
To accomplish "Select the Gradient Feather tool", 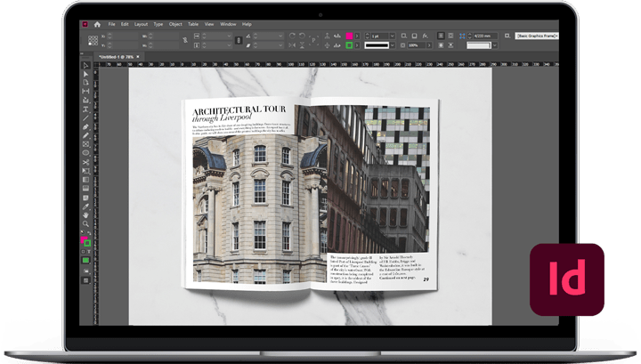I will click(x=85, y=189).
